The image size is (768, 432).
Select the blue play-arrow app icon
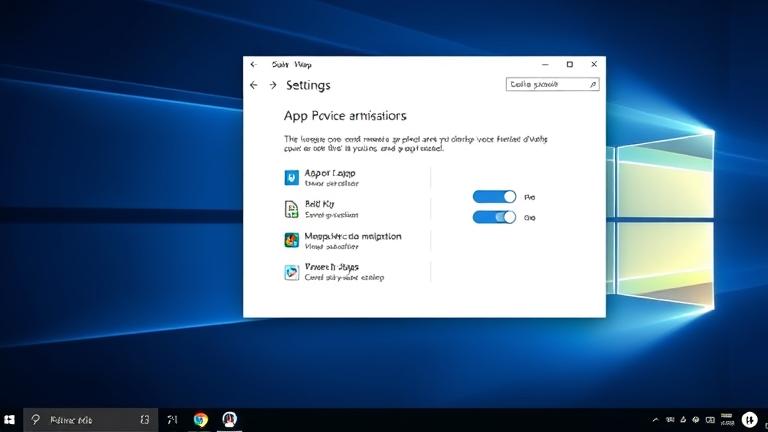pyautogui.click(x=291, y=272)
